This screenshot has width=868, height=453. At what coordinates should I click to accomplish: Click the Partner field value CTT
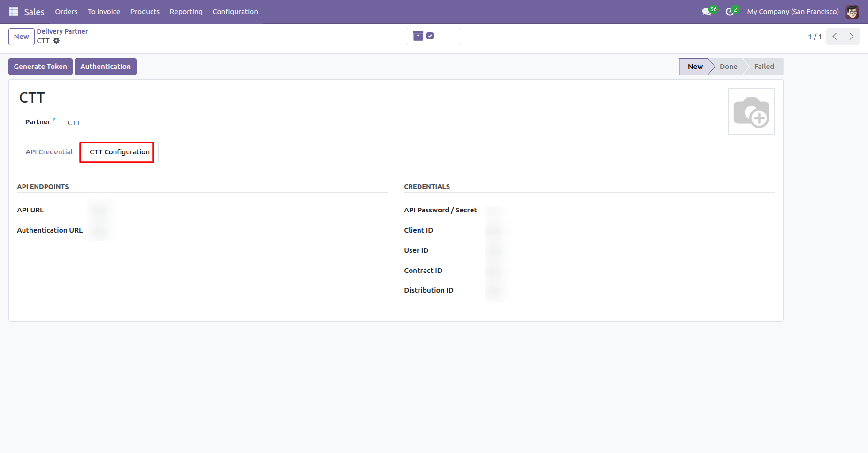(74, 123)
